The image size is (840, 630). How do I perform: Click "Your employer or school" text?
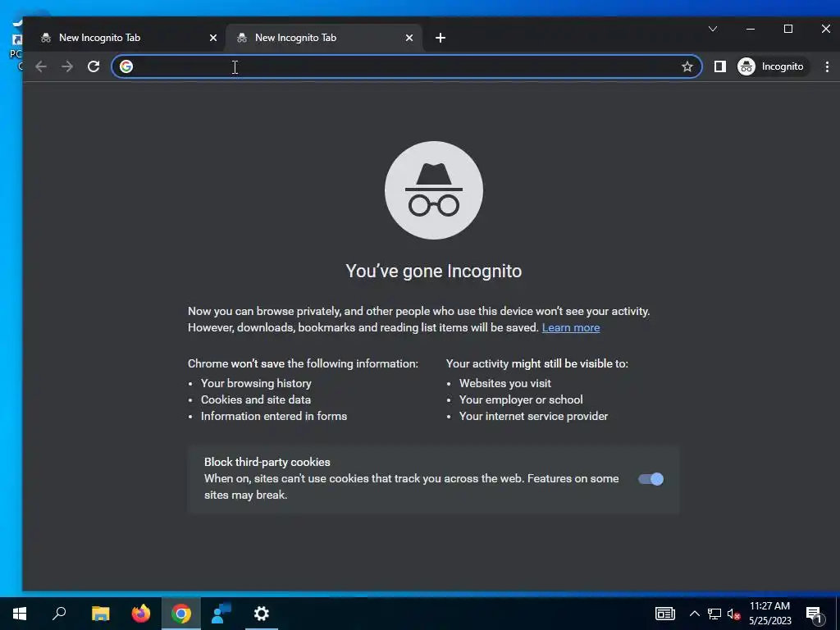pyautogui.click(x=521, y=399)
